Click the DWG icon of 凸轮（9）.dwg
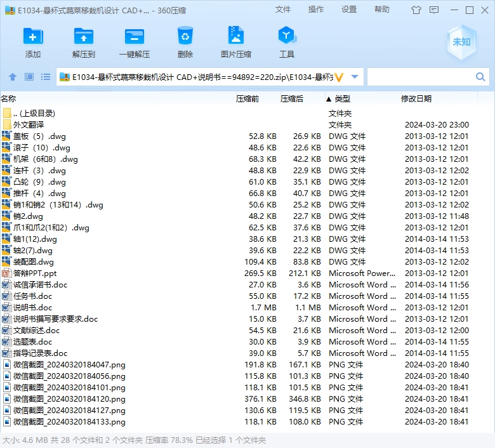Image resolution: width=495 pixels, height=448 pixels. [x=6, y=182]
